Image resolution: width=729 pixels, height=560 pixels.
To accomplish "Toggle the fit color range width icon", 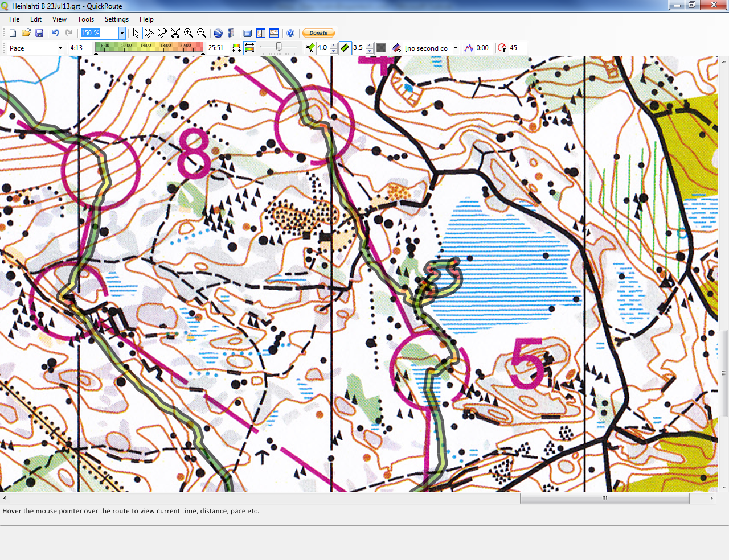I will pos(249,48).
